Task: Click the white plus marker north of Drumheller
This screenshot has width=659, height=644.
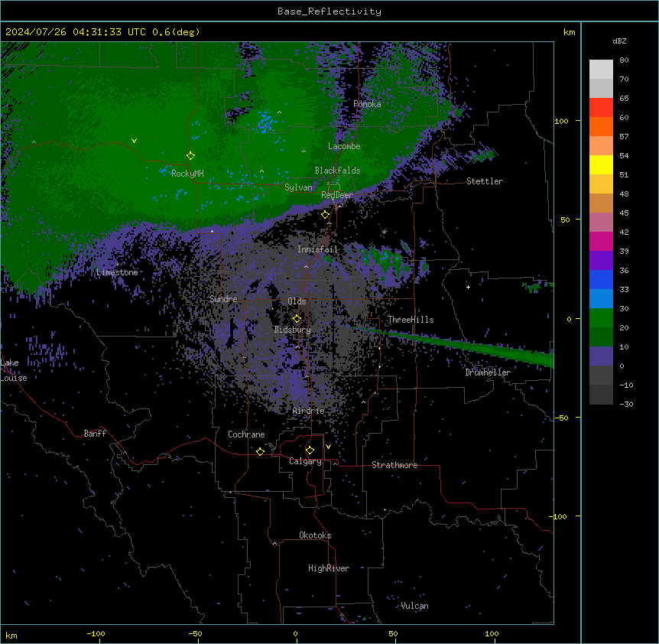Action: coord(468,287)
